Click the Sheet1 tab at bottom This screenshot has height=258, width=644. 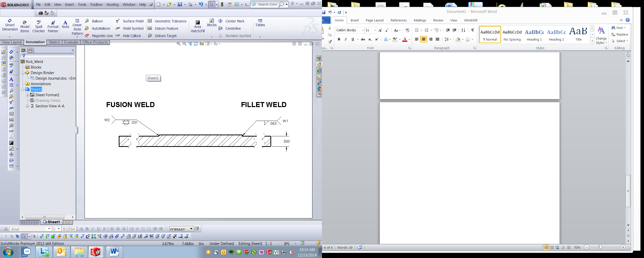[52, 222]
